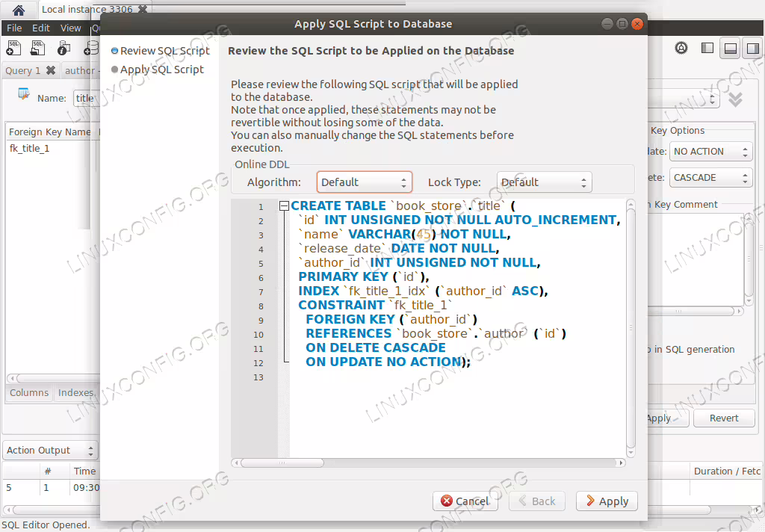
Task: Open new SQL tab icon in toolbar
Action: pos(13,48)
